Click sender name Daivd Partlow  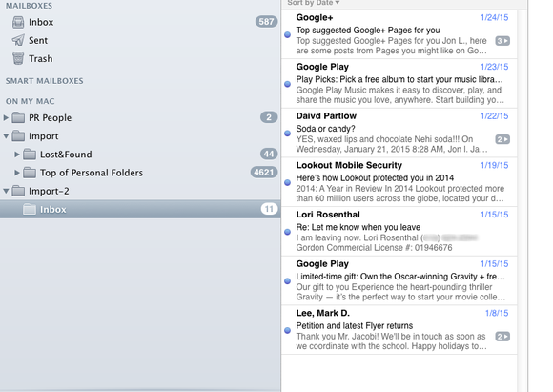(326, 116)
